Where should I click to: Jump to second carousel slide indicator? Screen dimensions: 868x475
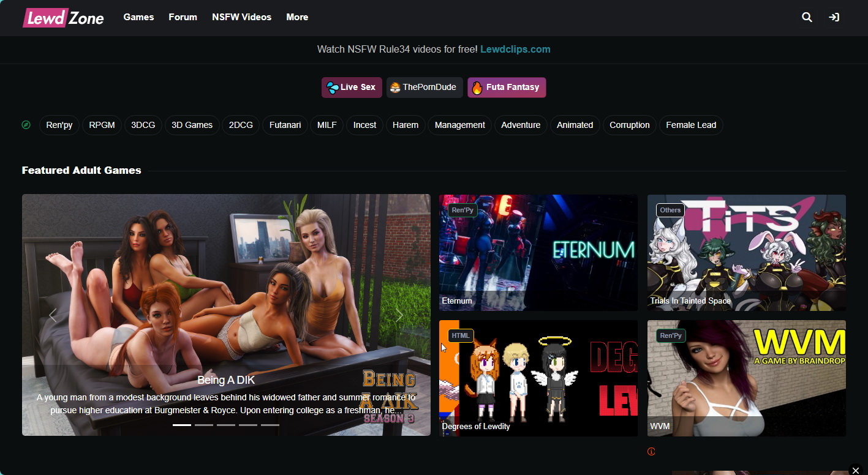point(204,425)
